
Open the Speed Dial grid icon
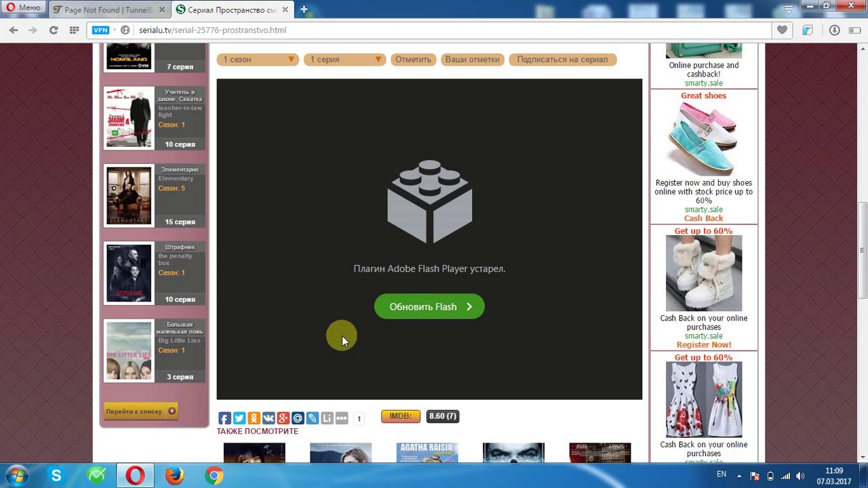coord(74,30)
